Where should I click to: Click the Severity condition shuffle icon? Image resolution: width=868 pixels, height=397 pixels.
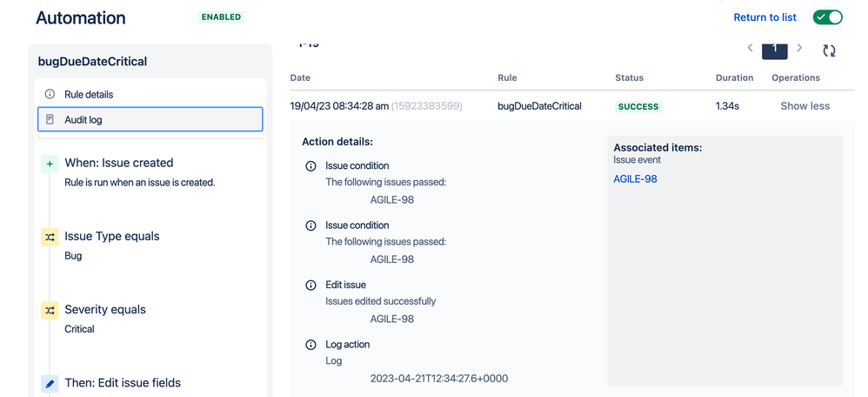pyautogui.click(x=50, y=310)
